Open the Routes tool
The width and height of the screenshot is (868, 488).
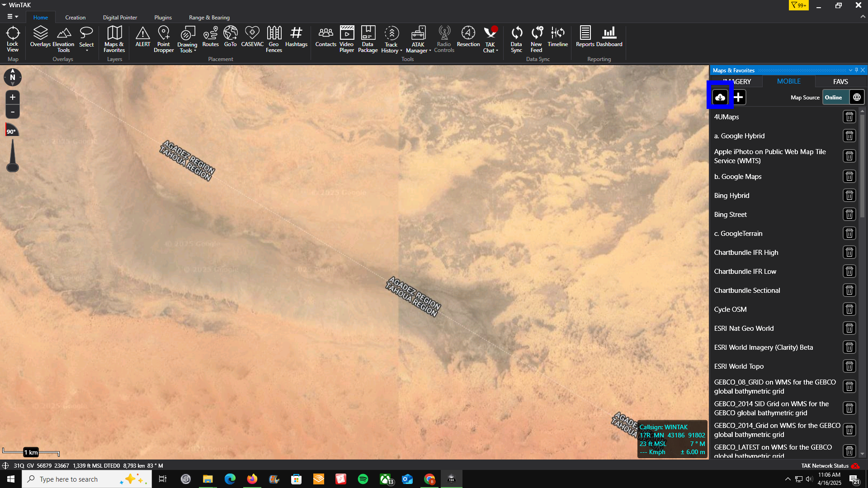211,37
